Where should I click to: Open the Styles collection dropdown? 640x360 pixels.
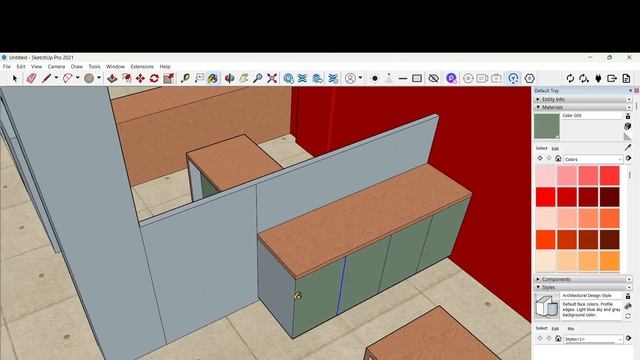coord(593,339)
